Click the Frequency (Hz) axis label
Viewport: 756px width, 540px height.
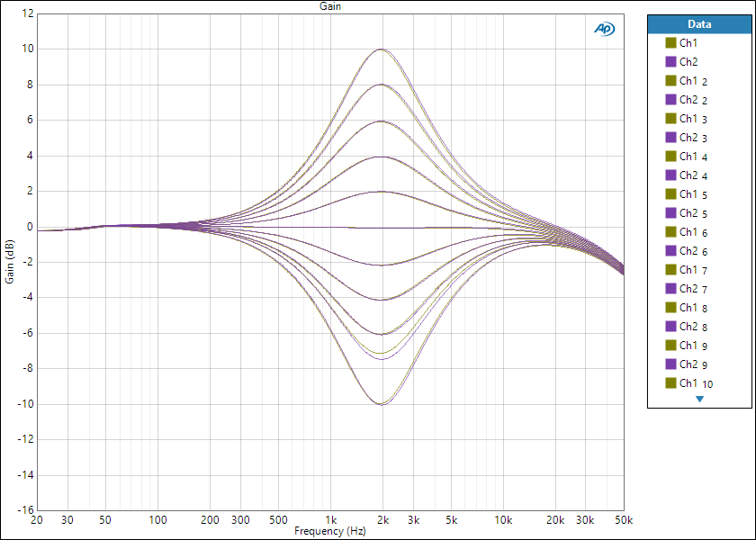(330, 531)
